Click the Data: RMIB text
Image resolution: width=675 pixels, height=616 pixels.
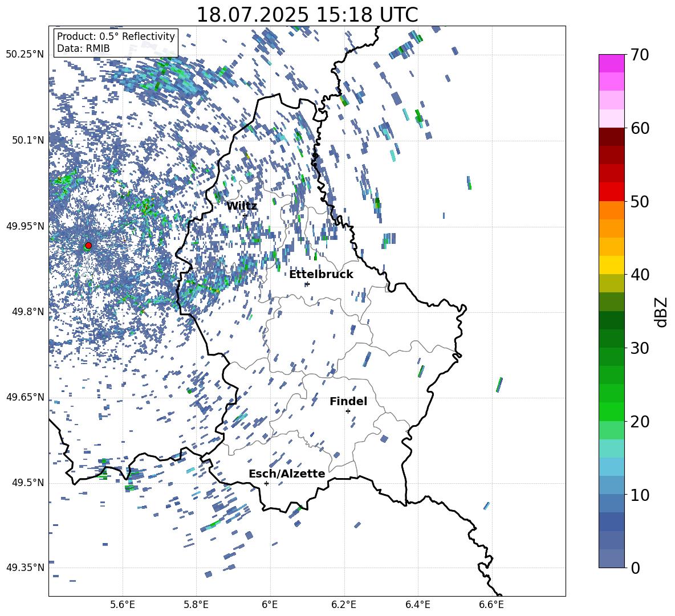(83, 48)
